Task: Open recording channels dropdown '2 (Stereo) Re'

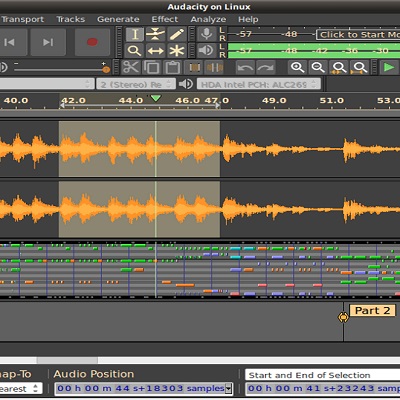Action: coord(136,84)
